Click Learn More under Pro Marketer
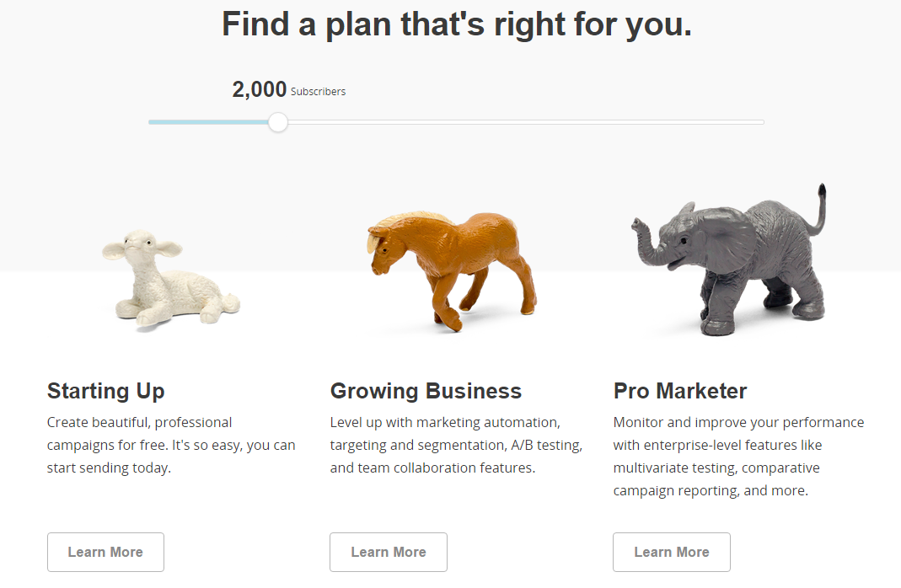Screen dimensions: 901x588 [x=672, y=552]
